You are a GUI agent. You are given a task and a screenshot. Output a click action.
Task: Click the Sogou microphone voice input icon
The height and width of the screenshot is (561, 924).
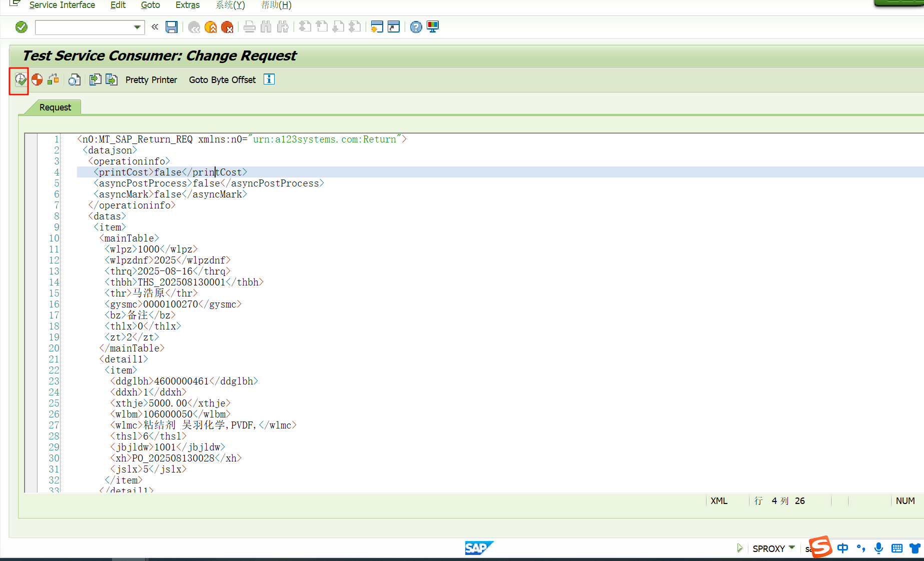[878, 548]
